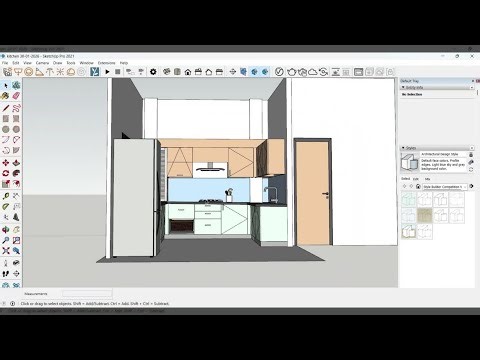Select the Rotate tool

tap(6, 173)
